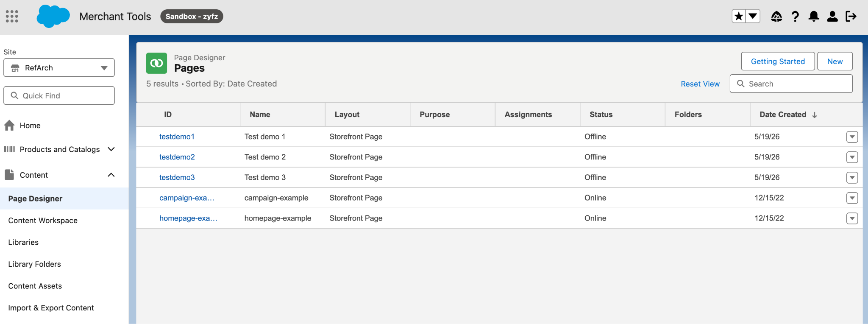Click the Date Created sort arrow
Screen dimensions: 868x324
815,115
